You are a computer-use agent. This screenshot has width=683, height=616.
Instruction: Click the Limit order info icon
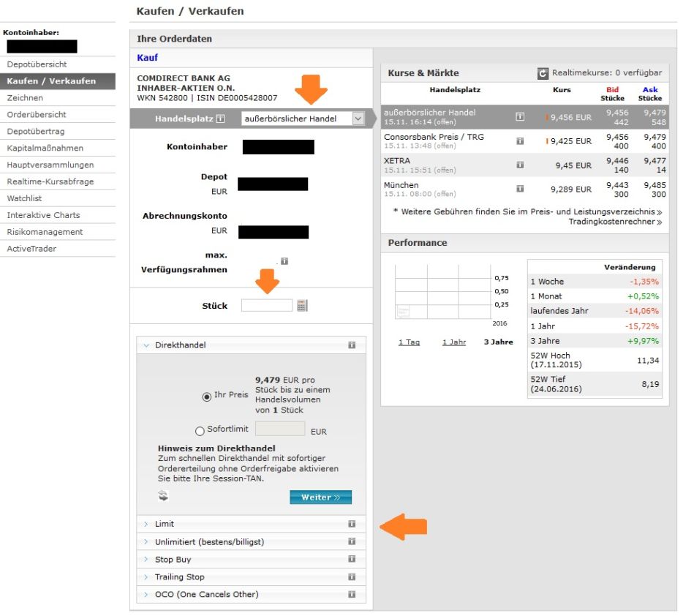(352, 524)
